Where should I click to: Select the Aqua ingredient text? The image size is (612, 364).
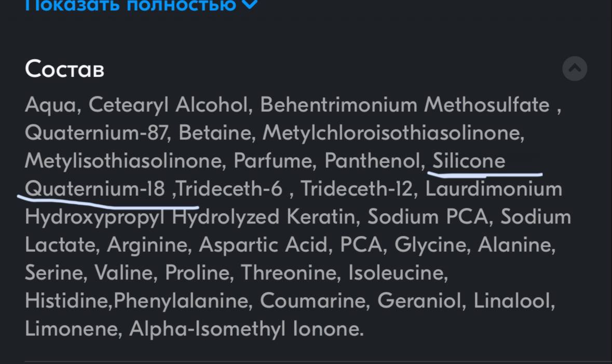click(50, 106)
